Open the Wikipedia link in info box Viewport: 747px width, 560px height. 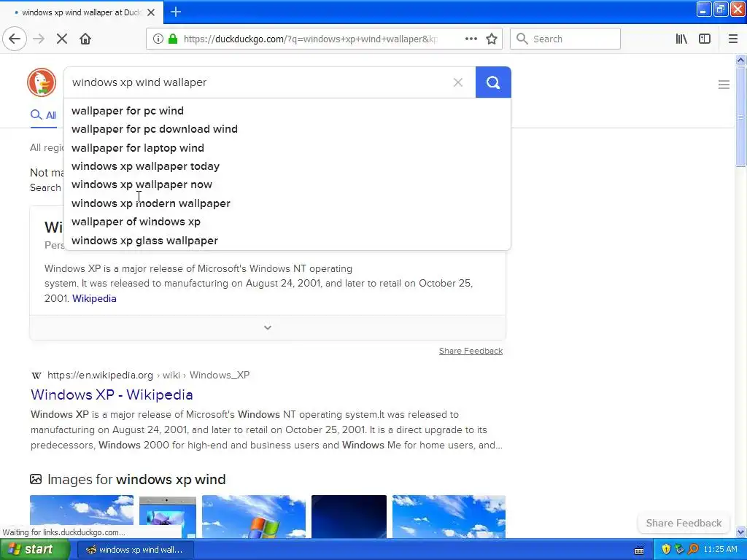[94, 298]
